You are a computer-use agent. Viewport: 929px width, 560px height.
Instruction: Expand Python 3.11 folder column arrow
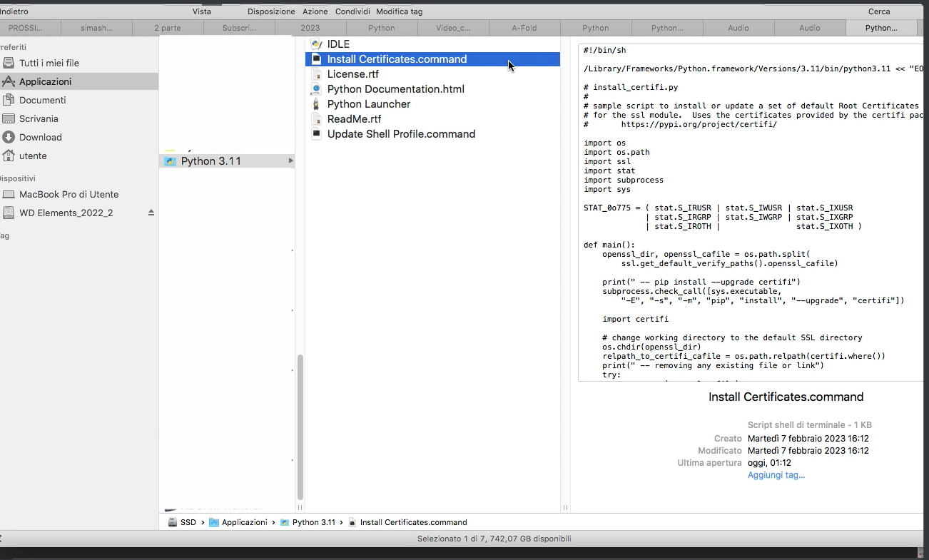tap(290, 161)
